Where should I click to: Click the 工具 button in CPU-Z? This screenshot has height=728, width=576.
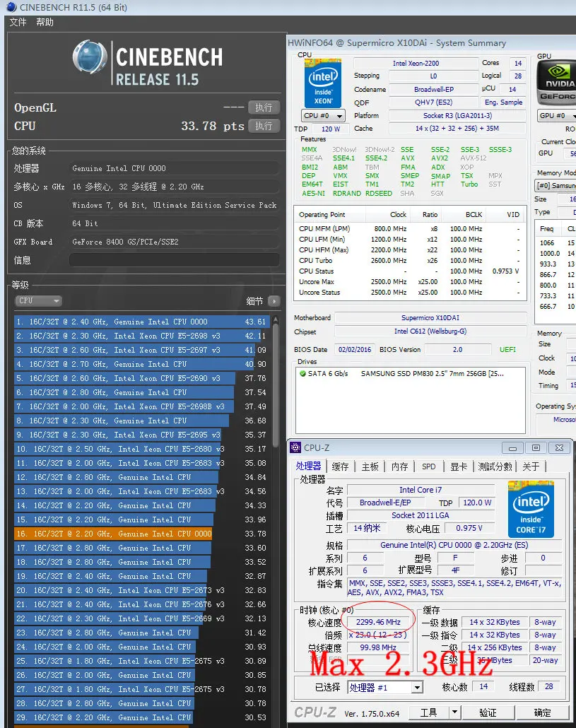tap(428, 712)
